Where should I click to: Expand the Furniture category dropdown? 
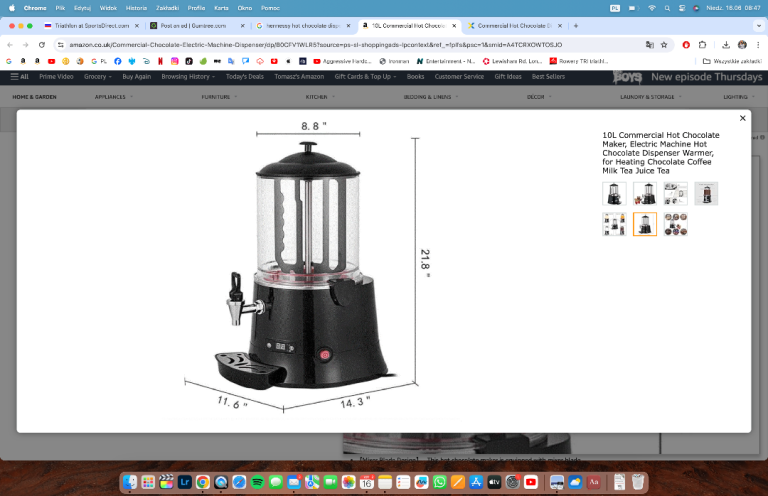(219, 97)
